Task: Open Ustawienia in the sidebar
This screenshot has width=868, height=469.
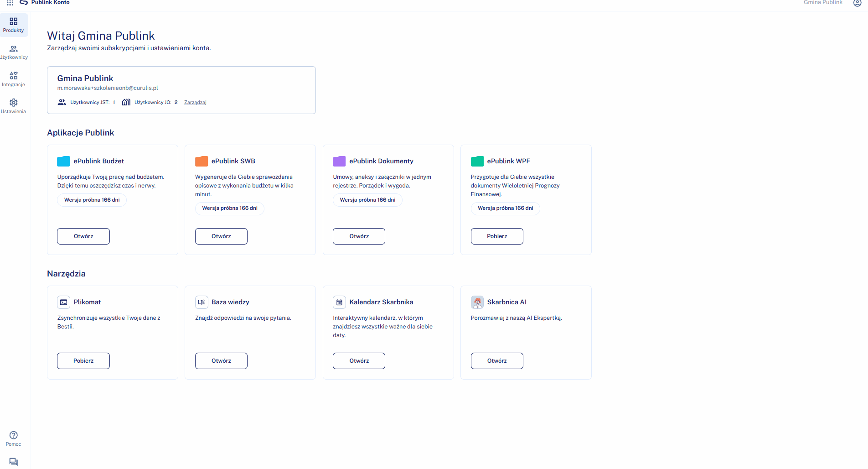Action: click(x=14, y=106)
